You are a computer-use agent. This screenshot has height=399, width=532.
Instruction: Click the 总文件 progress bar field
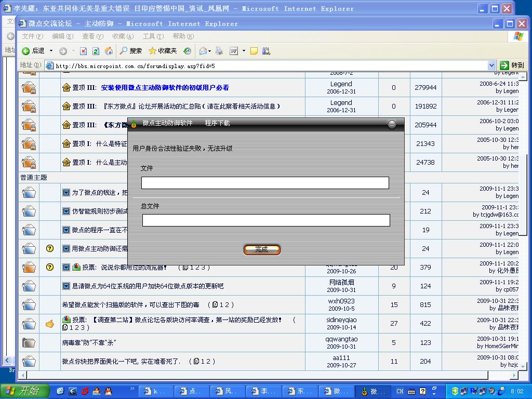pos(266,220)
